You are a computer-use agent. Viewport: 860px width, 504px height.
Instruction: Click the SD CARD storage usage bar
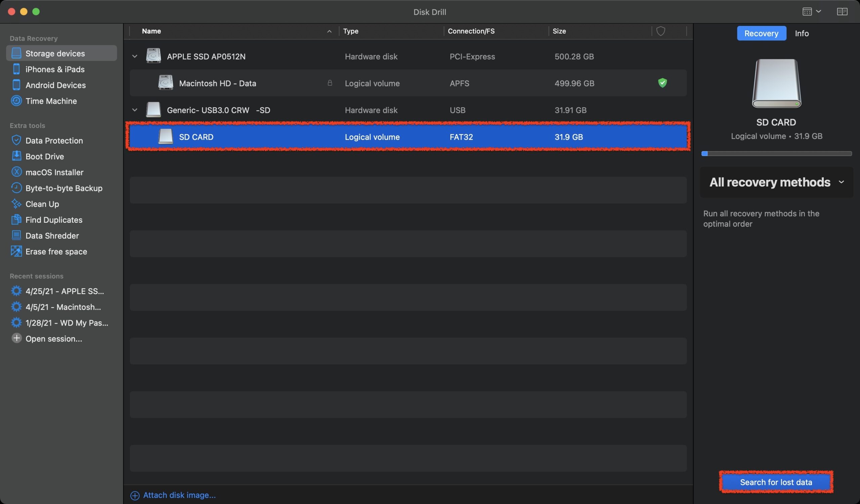click(776, 154)
